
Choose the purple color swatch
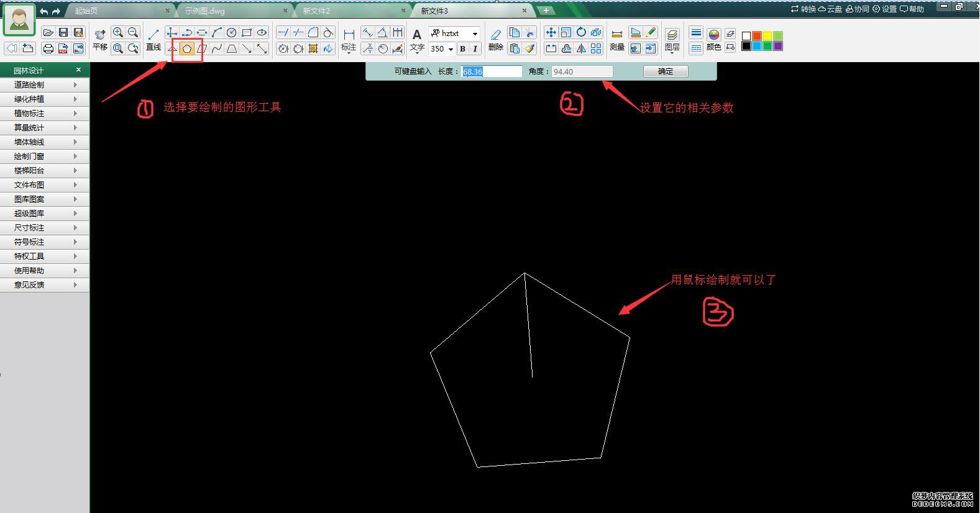tap(778, 46)
